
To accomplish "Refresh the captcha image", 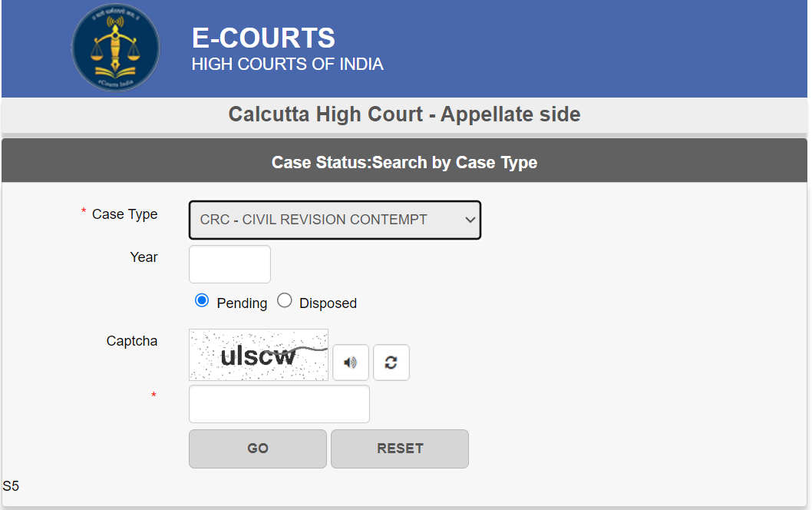I will coord(391,363).
